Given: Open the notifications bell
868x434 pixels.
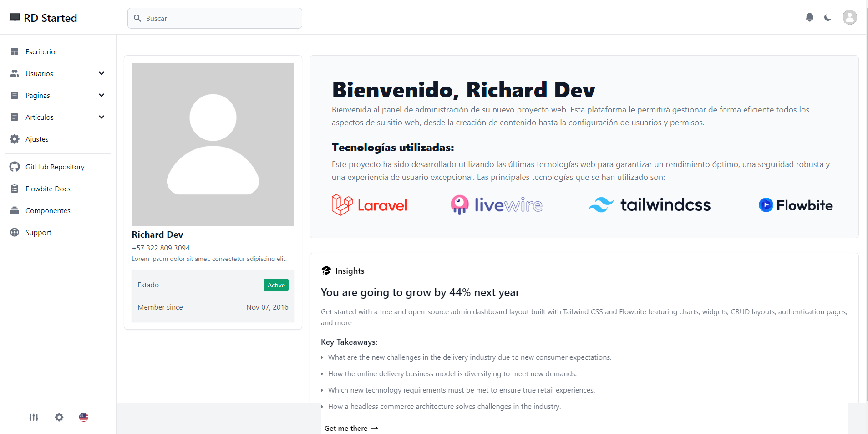Looking at the screenshot, I should pyautogui.click(x=809, y=17).
